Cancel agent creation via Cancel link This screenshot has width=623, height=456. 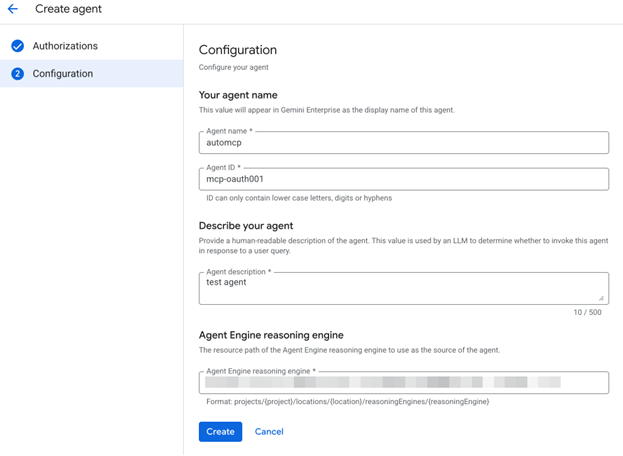tap(269, 432)
